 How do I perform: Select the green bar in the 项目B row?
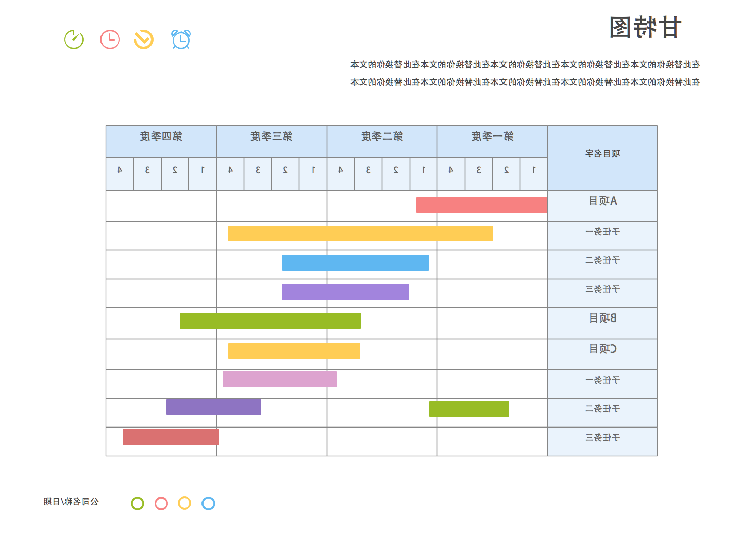coord(270,321)
